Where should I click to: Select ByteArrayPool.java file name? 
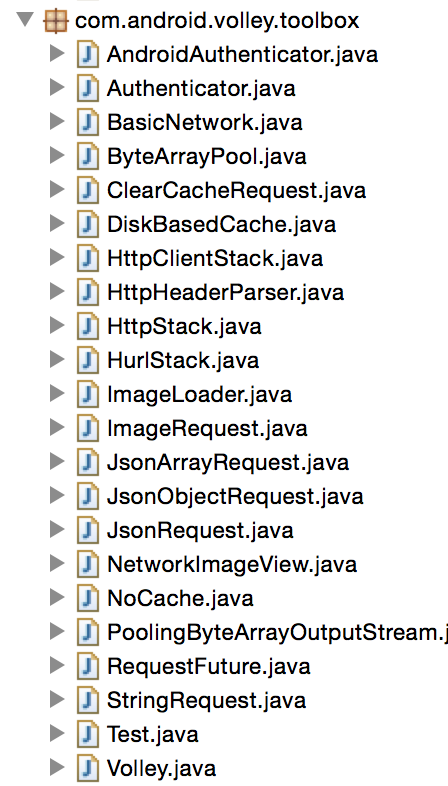click(x=206, y=156)
